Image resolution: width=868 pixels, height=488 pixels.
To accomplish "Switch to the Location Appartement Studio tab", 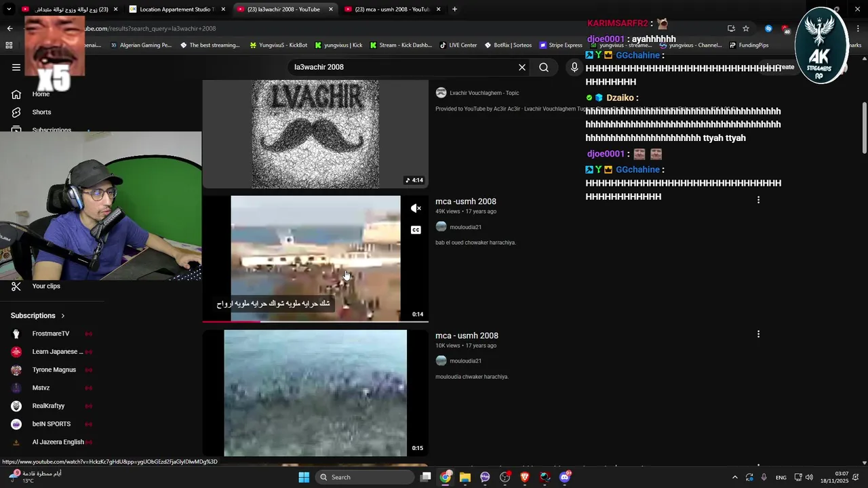I will click(x=176, y=9).
